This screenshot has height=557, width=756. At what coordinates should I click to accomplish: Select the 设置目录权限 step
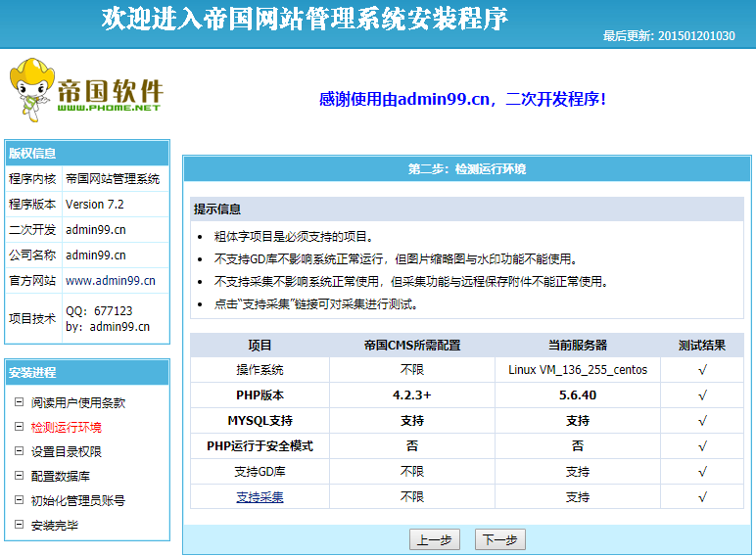[66, 452]
